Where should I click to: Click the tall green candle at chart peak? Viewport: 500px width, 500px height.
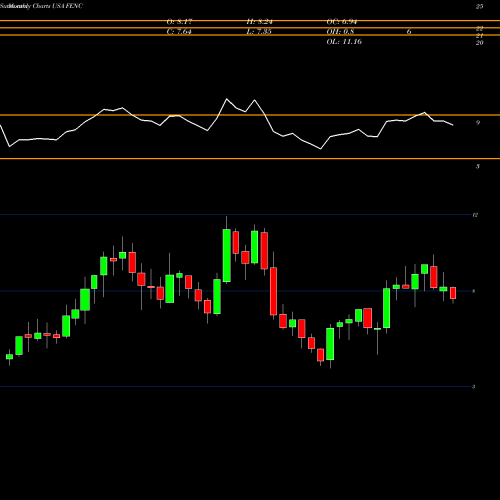click(227, 256)
